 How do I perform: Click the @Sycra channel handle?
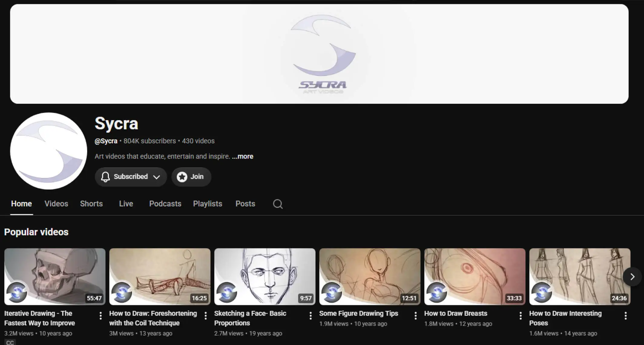106,141
